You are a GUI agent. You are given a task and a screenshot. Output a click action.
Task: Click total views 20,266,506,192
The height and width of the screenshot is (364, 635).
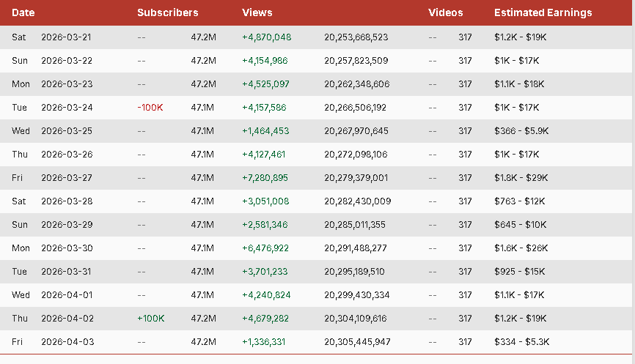tap(355, 108)
